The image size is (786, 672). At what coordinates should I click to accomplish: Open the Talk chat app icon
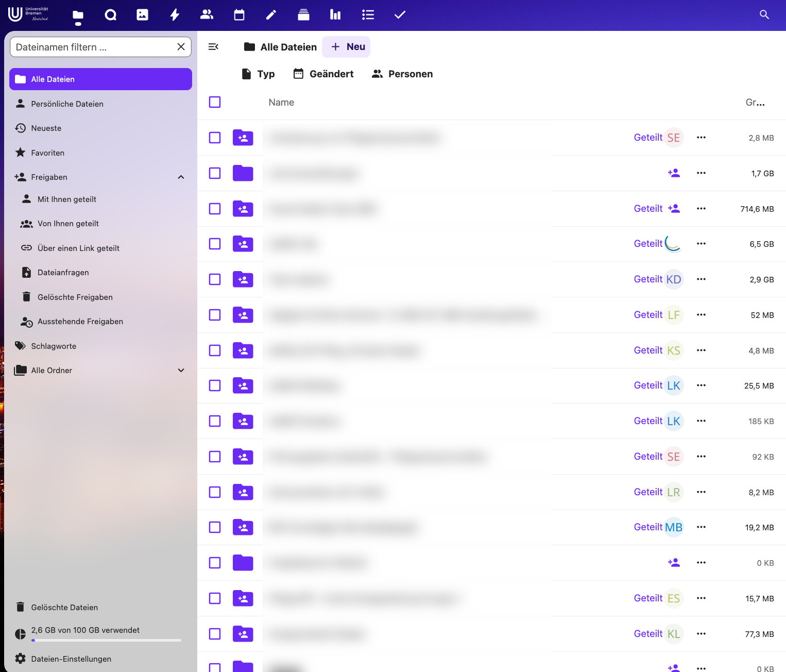(110, 15)
